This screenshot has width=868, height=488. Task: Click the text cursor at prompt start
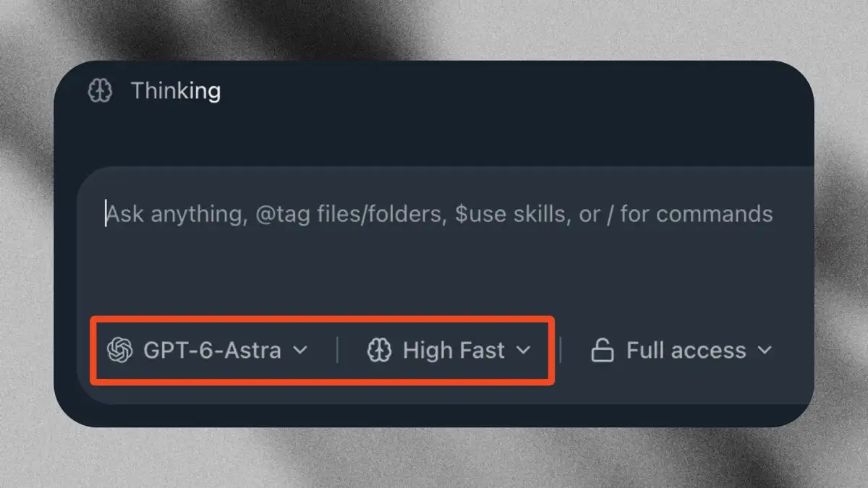click(x=106, y=214)
